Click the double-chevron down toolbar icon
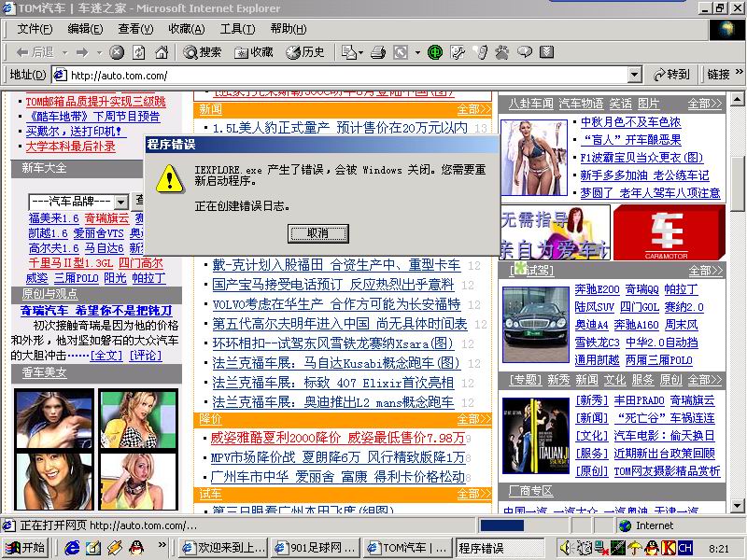 click(x=547, y=52)
